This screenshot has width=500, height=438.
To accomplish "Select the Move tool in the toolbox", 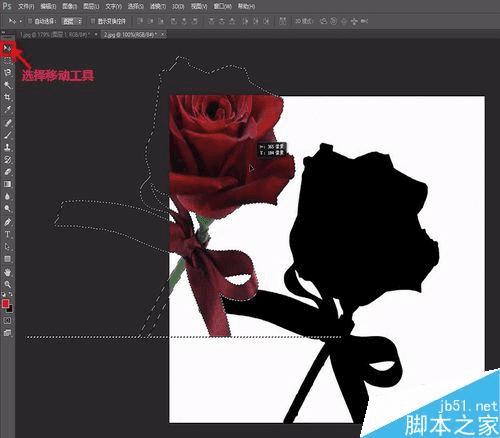I will tap(7, 48).
